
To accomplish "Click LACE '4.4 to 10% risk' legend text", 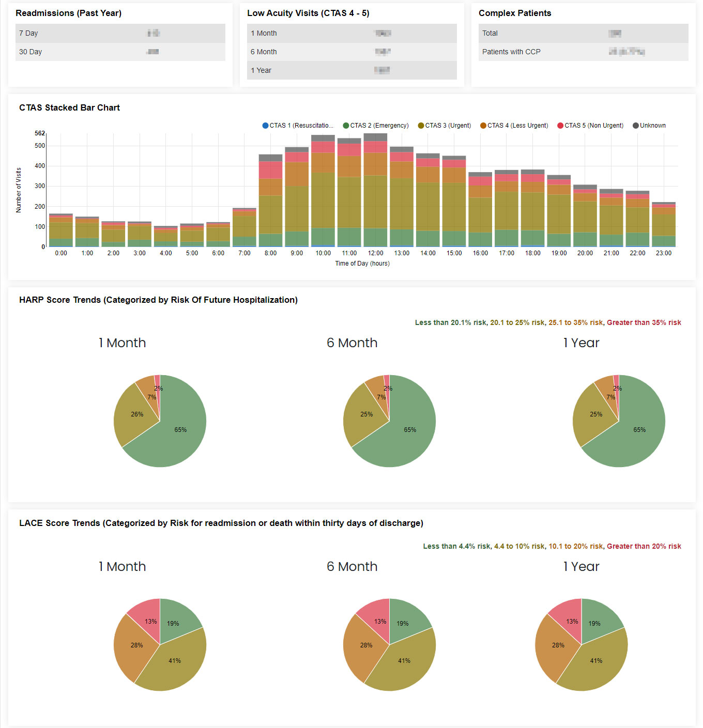I will click(x=519, y=546).
